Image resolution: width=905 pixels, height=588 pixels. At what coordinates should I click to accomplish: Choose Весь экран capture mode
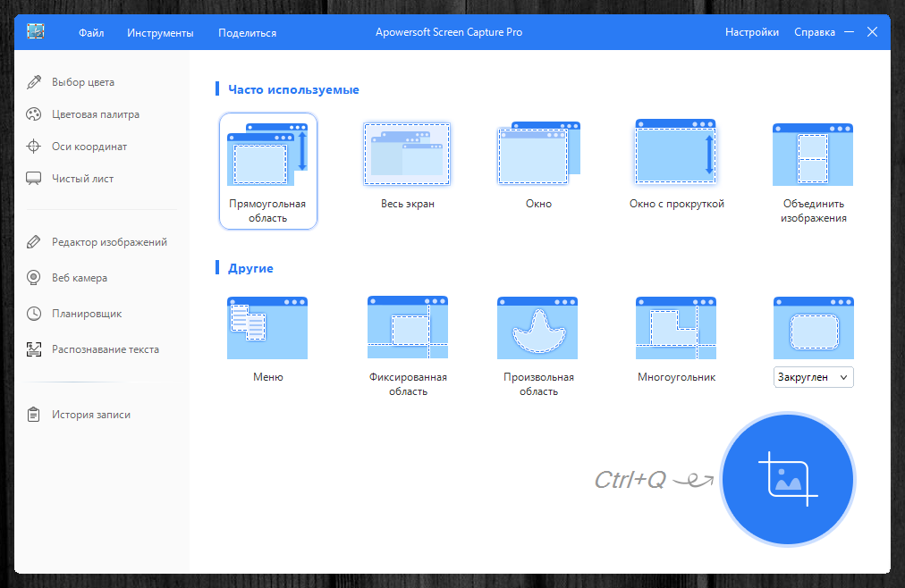[407, 154]
